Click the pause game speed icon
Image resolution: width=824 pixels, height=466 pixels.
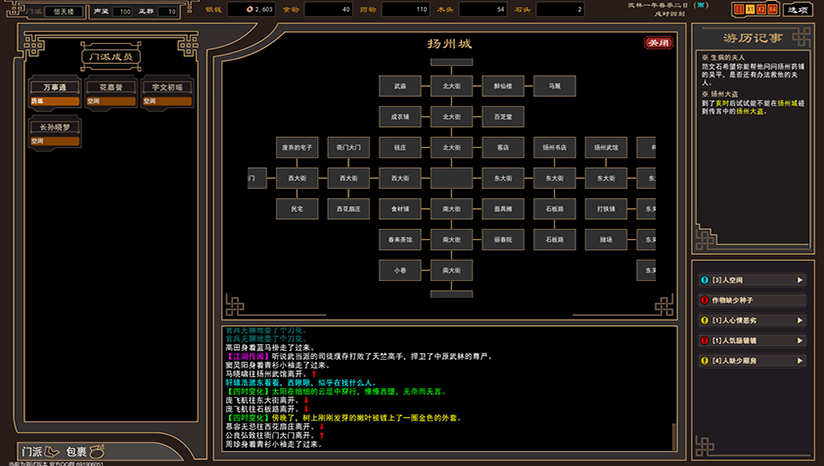pos(738,9)
